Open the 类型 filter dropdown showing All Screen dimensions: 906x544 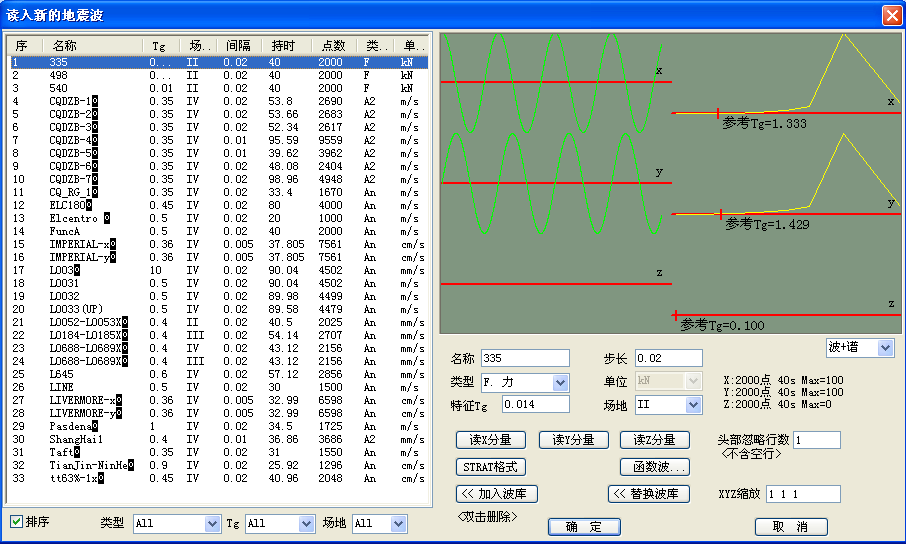[177, 524]
